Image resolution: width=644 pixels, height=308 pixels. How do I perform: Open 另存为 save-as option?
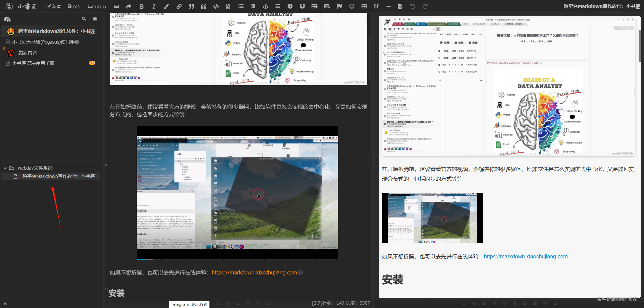97,6
